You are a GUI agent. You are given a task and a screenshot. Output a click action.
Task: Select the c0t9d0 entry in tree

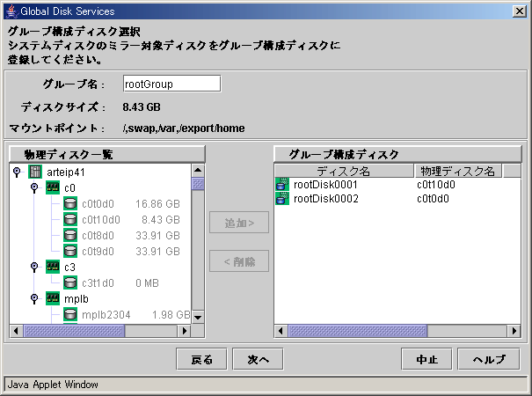98,252
